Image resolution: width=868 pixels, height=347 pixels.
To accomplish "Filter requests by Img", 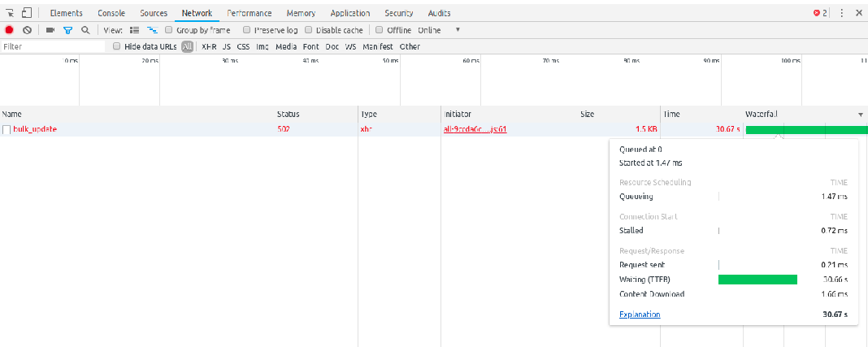I will [262, 46].
